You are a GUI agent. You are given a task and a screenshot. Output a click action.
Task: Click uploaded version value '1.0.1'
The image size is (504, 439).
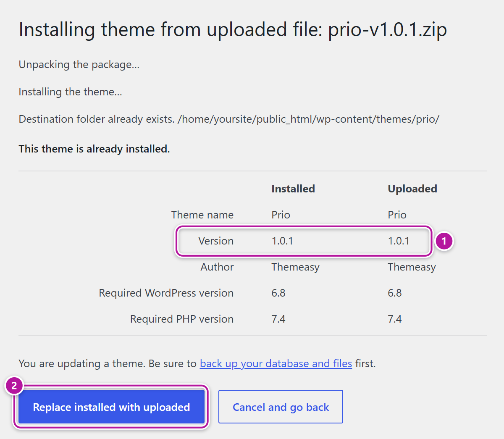(399, 241)
